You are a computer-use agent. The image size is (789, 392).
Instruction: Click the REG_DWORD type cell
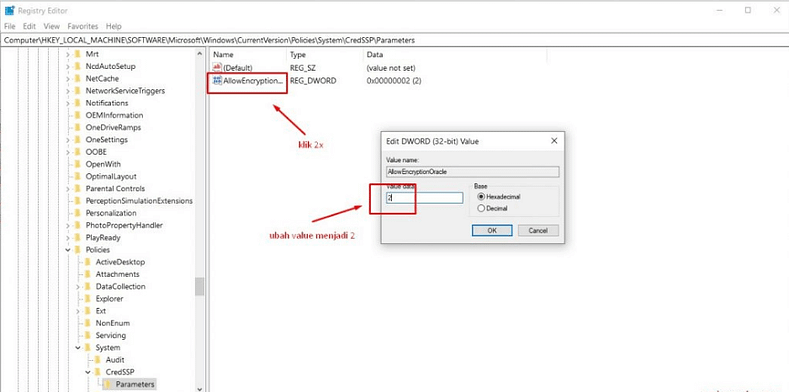(x=313, y=81)
